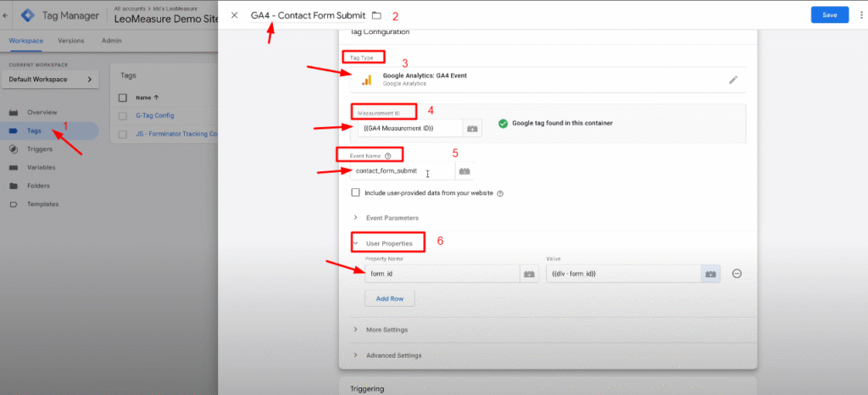Open help icon for user-provided data option
868x395 pixels.
pyautogui.click(x=500, y=193)
